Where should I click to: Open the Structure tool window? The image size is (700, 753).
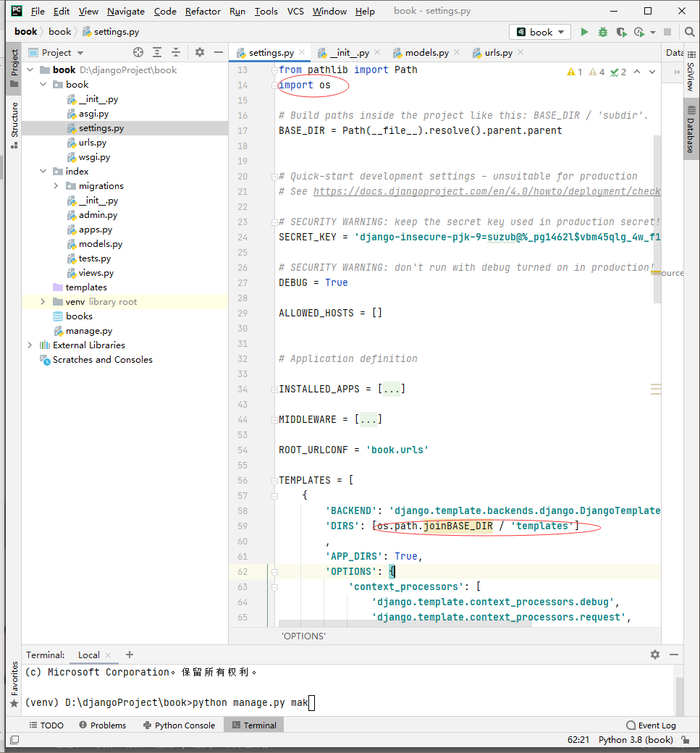14,125
